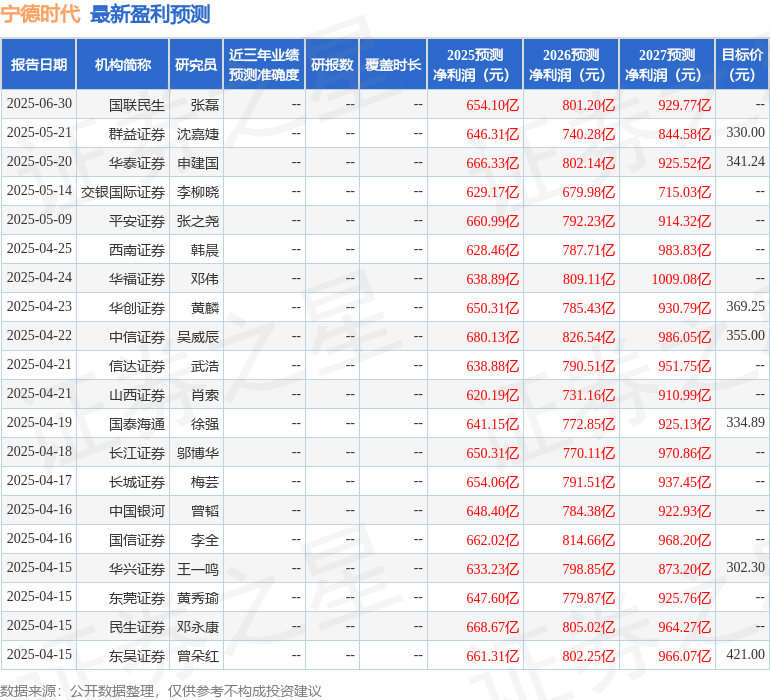The height and width of the screenshot is (700, 770).
Task: Click the value 648.40亿
Action: (x=492, y=511)
